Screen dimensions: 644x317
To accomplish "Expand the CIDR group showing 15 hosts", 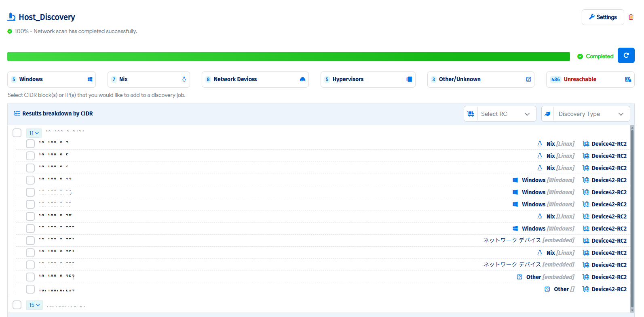I will click(34, 305).
